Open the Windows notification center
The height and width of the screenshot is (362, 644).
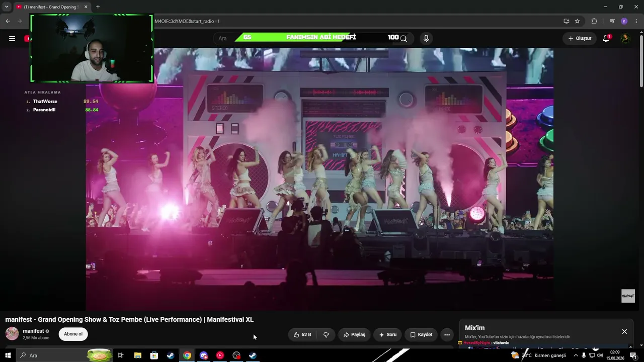click(x=633, y=355)
